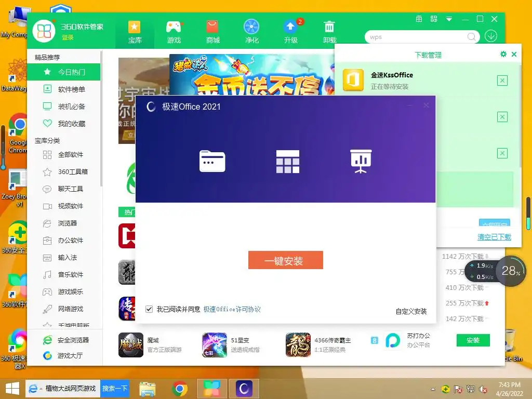Click the folder icon in the installer banner
The width and height of the screenshot is (532, 399).
tap(212, 161)
